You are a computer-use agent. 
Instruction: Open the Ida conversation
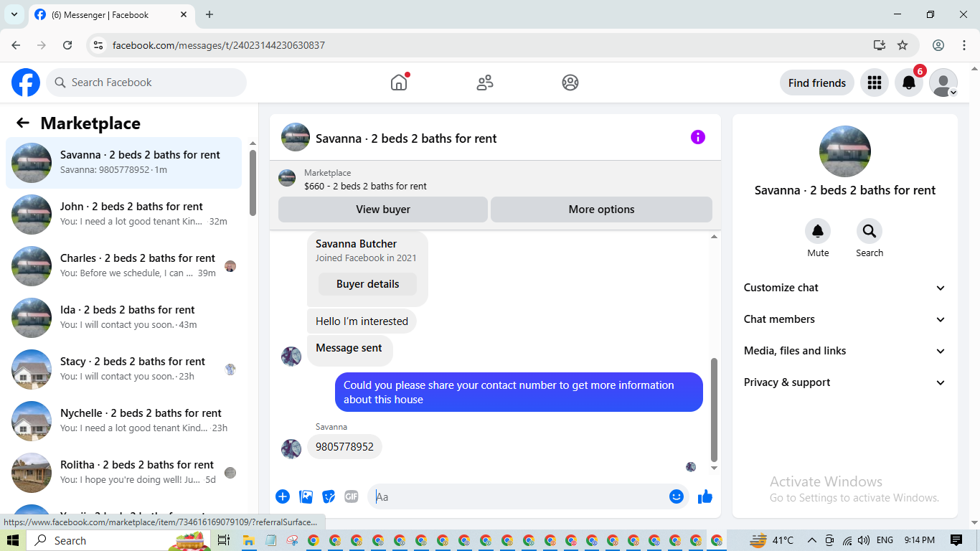[x=123, y=318]
